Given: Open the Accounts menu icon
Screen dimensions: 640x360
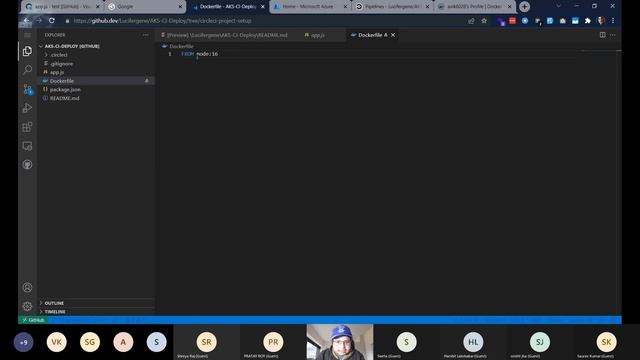Looking at the screenshot, I should click(x=27, y=287).
